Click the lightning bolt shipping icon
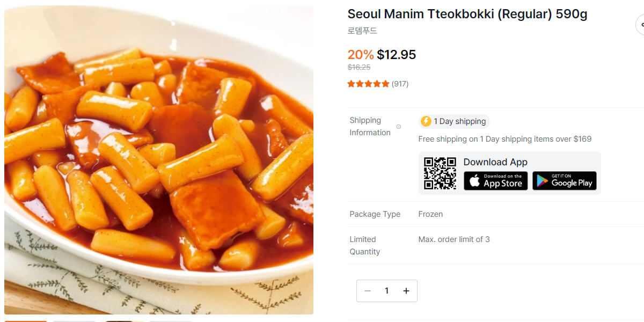Image resolution: width=644 pixels, height=322 pixels. point(426,121)
